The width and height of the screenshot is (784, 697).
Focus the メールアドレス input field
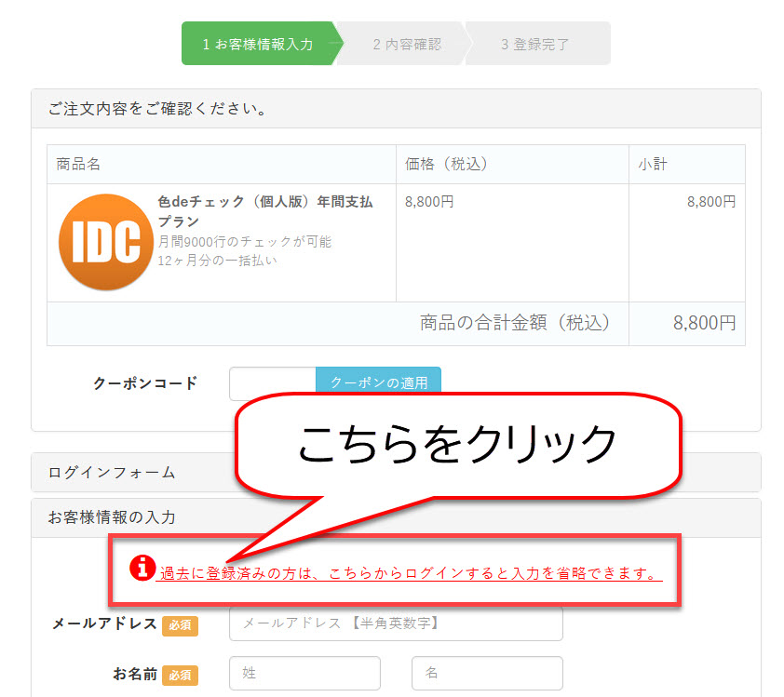pos(396,623)
